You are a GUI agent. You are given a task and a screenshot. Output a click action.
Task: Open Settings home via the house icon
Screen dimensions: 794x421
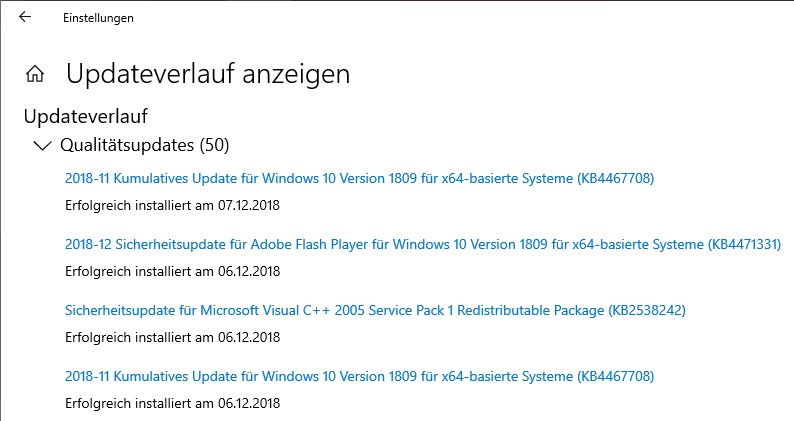point(35,74)
